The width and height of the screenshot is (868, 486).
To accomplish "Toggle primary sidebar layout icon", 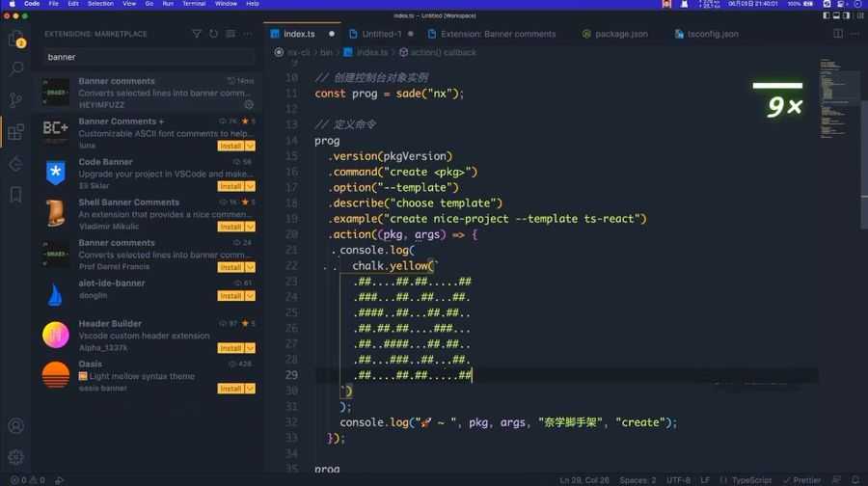I will click(x=827, y=16).
